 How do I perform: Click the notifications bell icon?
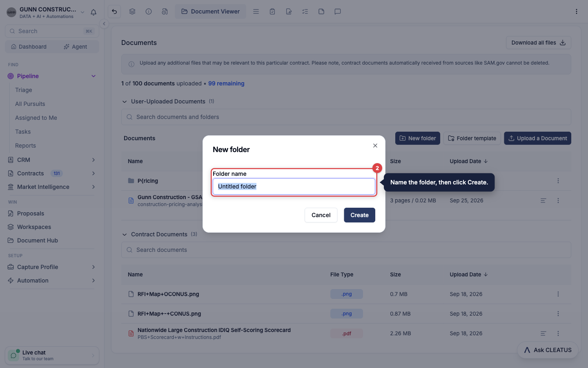[x=94, y=12]
